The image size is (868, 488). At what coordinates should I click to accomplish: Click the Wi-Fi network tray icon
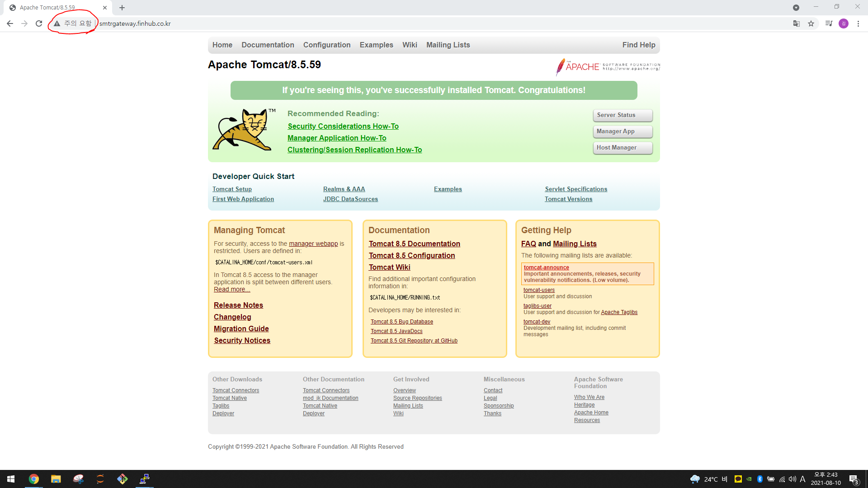coord(782,479)
